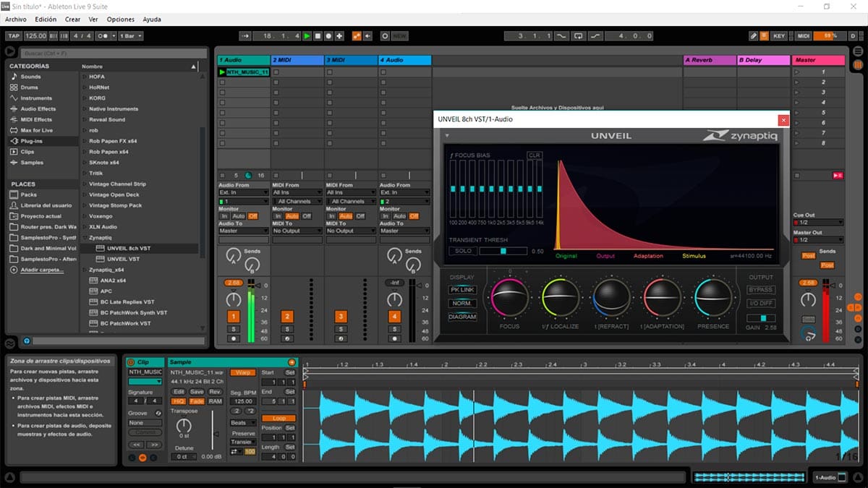Enable Draw Mode pencil button
The image size is (868, 488).
tap(754, 35)
